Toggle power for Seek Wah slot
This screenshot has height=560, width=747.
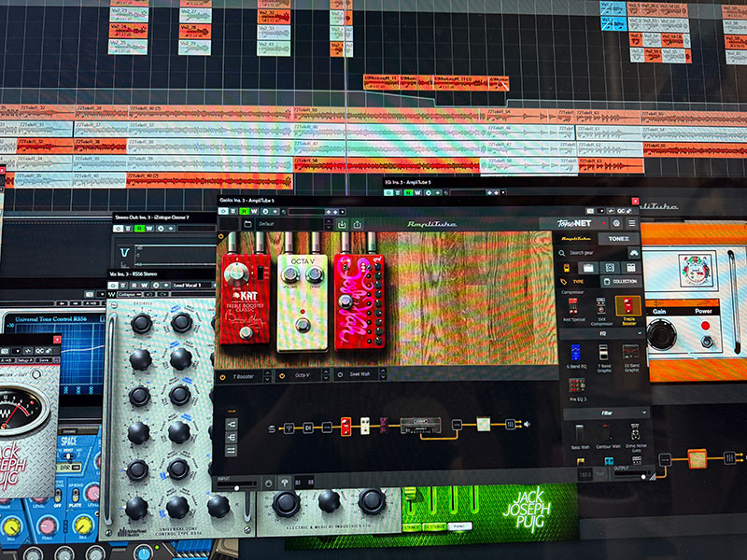[x=340, y=375]
